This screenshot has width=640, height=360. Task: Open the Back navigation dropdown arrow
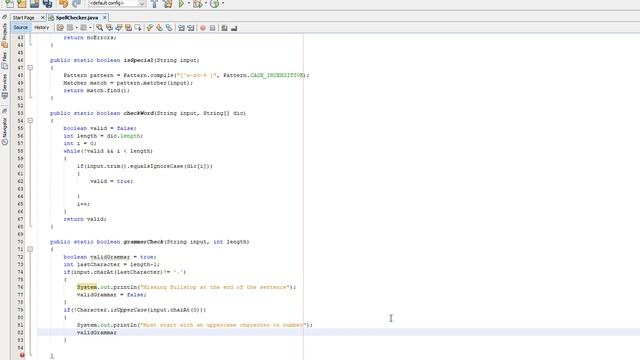[76, 28]
